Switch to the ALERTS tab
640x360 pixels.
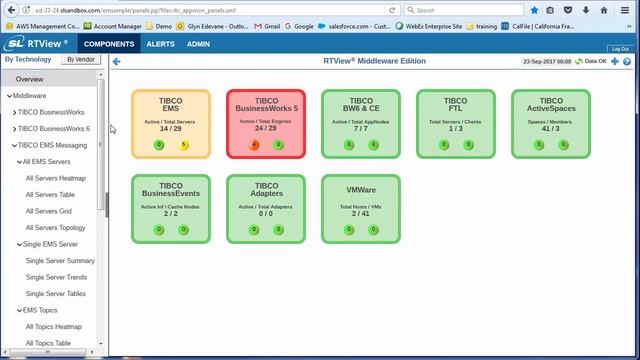(160, 44)
